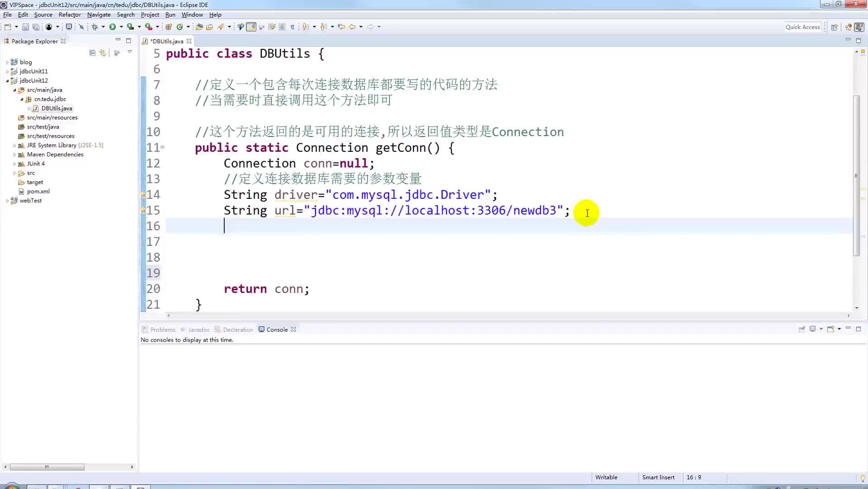
Task: Click the tip of the day lightbulb
Action: tap(863, 478)
